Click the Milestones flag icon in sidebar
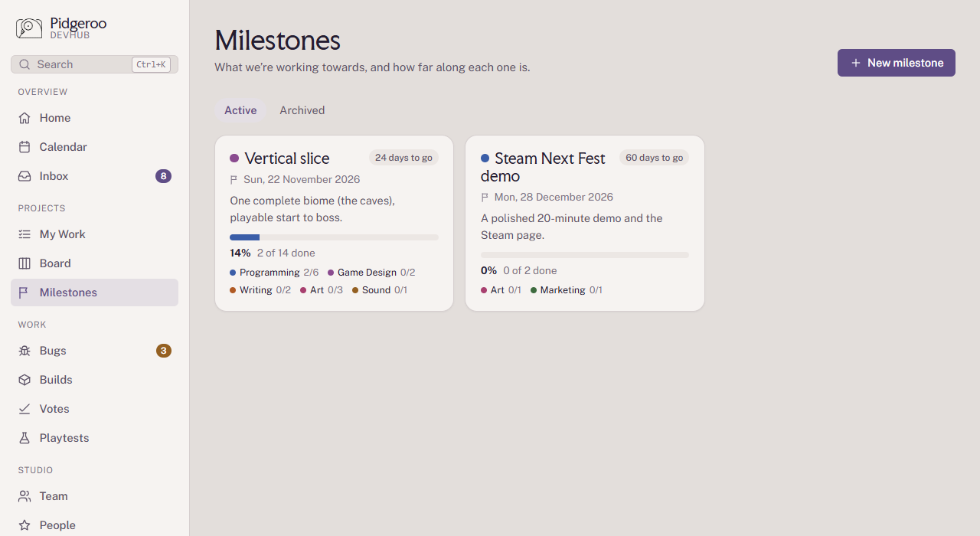980x536 pixels. click(x=24, y=293)
